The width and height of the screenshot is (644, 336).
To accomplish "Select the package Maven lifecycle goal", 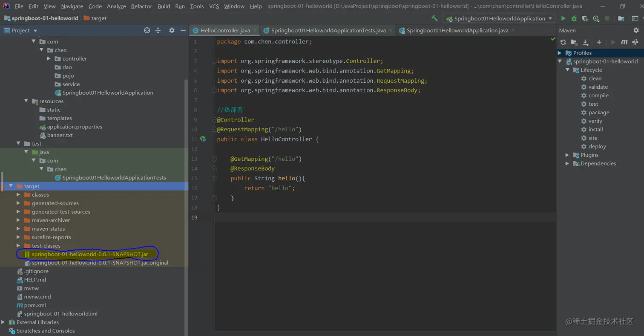I will 598,113.
